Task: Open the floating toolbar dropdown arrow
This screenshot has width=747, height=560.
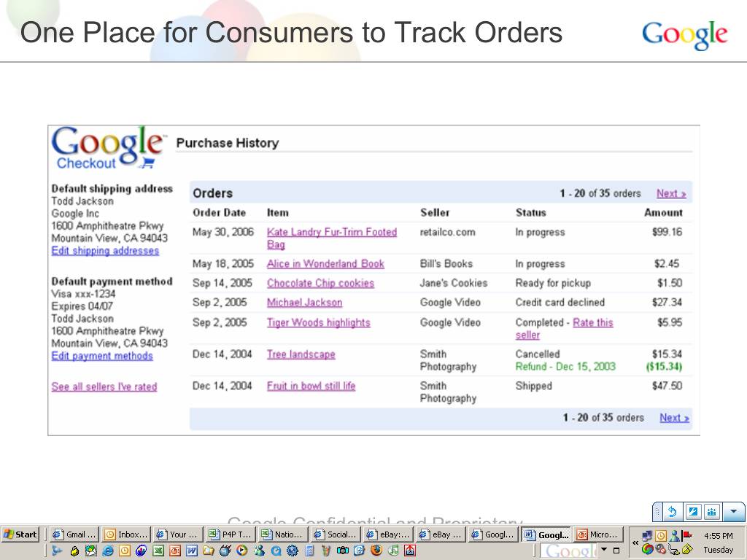Action: point(734,512)
